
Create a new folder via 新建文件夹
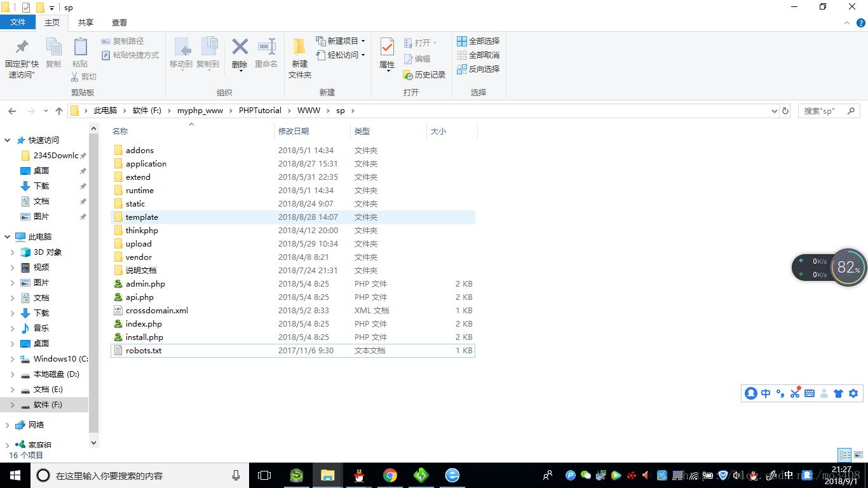(x=299, y=56)
